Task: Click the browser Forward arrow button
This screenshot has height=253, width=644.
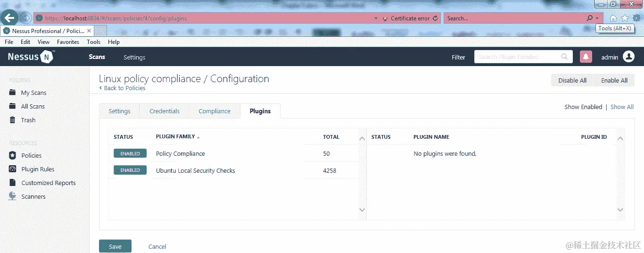Action: [26, 18]
